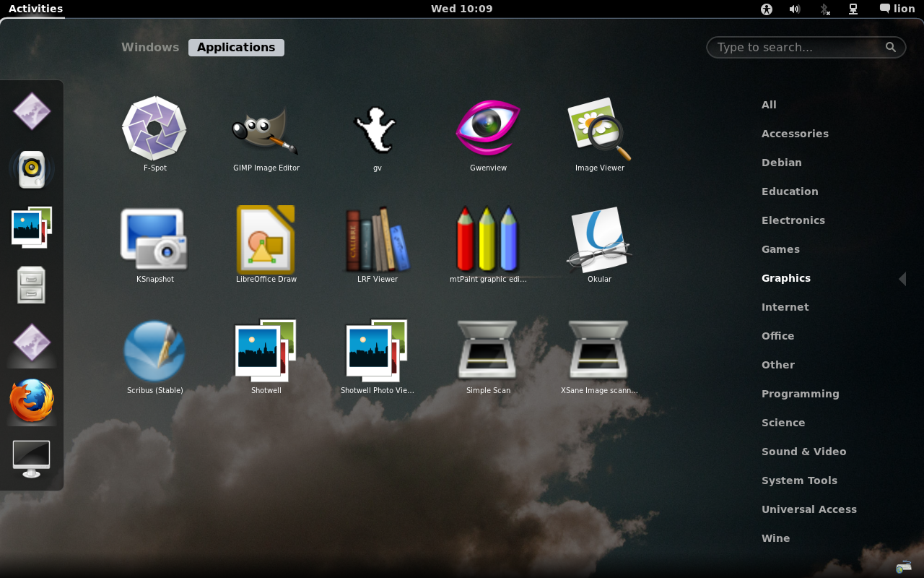Choose the Office category
The width and height of the screenshot is (924, 578).
tap(778, 336)
